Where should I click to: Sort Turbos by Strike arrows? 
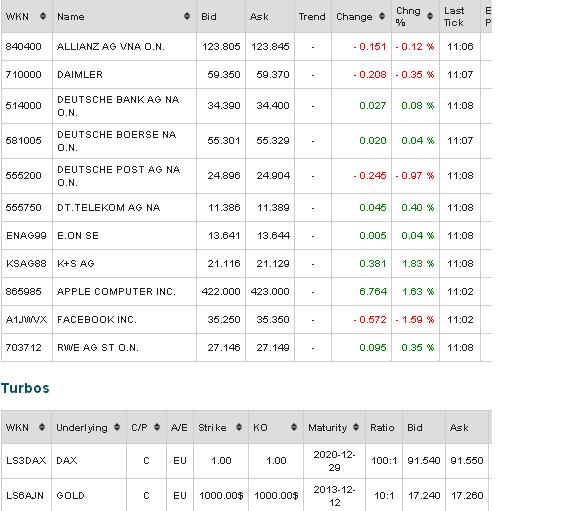(x=239, y=427)
